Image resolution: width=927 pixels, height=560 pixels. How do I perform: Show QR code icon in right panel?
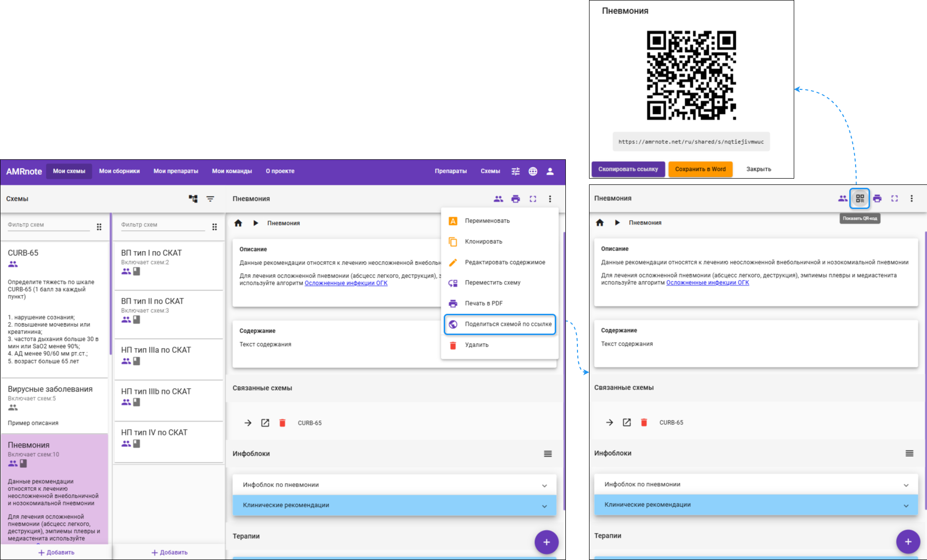tap(860, 198)
